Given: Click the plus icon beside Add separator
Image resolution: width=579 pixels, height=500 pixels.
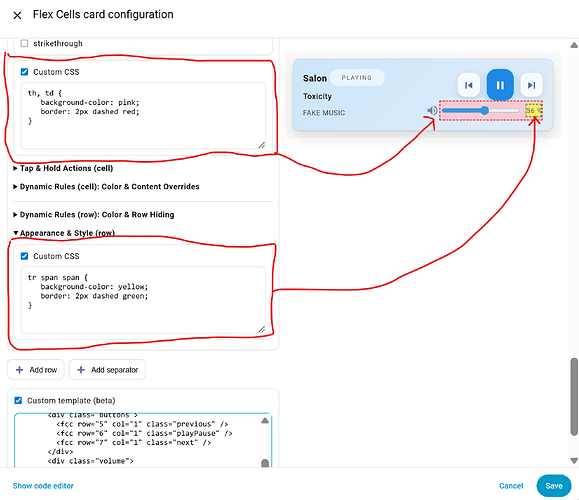Looking at the screenshot, I should [81, 370].
